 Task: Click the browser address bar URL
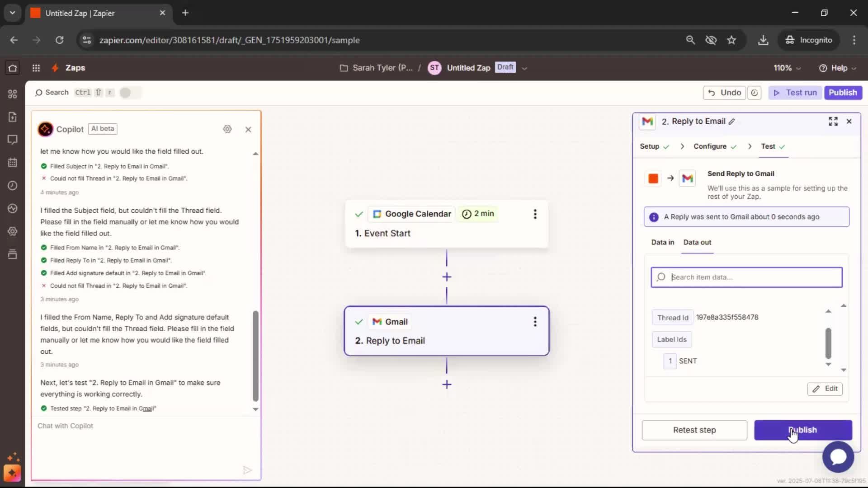click(230, 40)
